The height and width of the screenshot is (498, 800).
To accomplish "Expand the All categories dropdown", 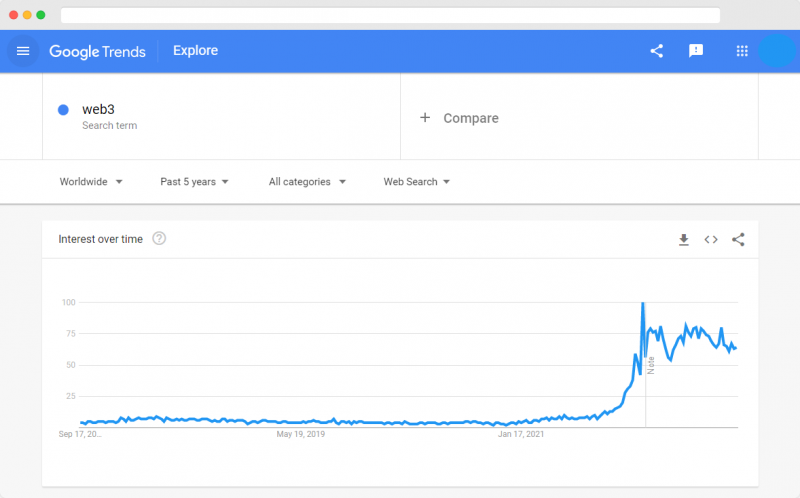I will coord(307,182).
